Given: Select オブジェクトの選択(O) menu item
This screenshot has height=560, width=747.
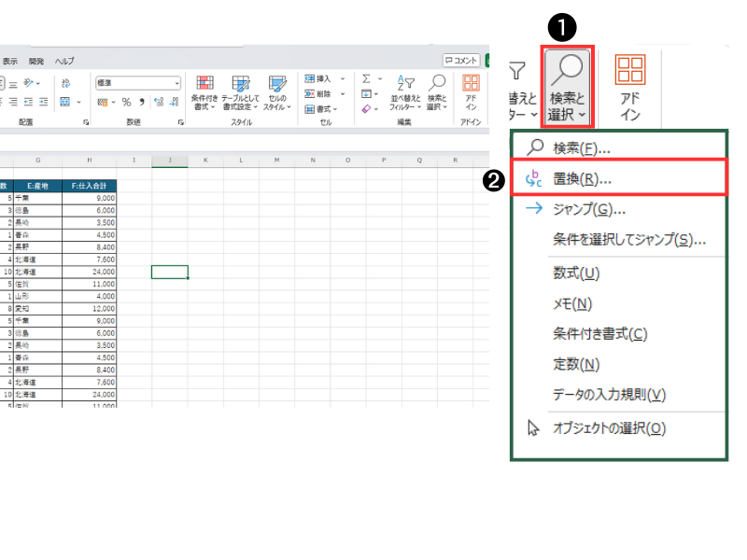Looking at the screenshot, I should (609, 428).
